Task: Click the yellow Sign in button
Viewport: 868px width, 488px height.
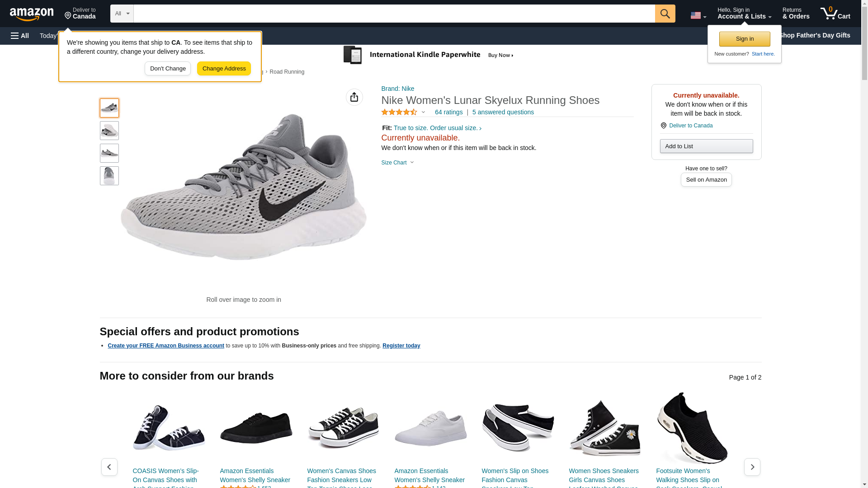Action: 745,39
